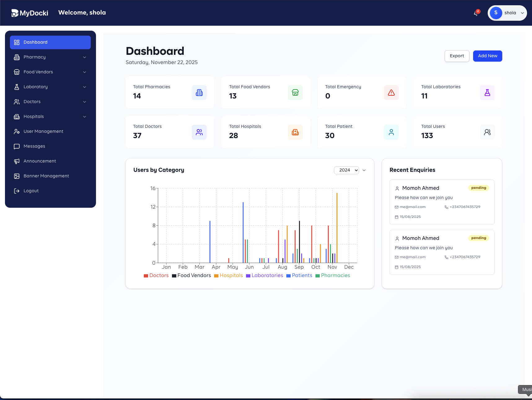Image resolution: width=532 pixels, height=400 pixels.
Task: Click the Export button
Action: coord(457,56)
